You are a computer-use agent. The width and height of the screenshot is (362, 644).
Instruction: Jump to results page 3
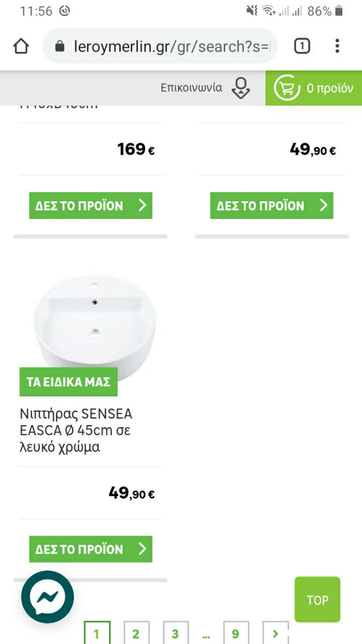[176, 634]
